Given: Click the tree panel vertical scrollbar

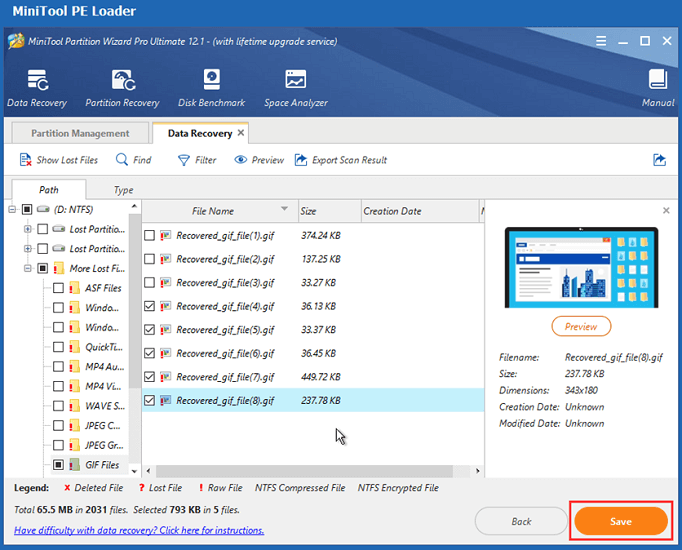Looking at the screenshot, I should (135, 301).
